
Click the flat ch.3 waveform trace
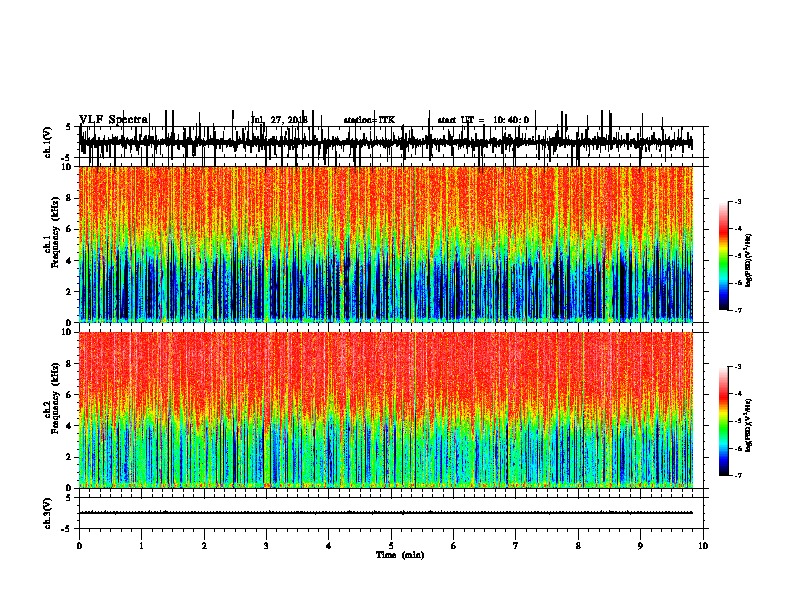tap(386, 513)
